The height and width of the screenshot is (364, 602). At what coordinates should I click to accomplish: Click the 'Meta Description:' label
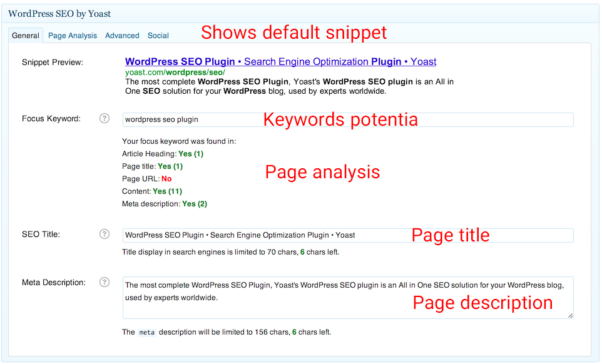tap(54, 283)
